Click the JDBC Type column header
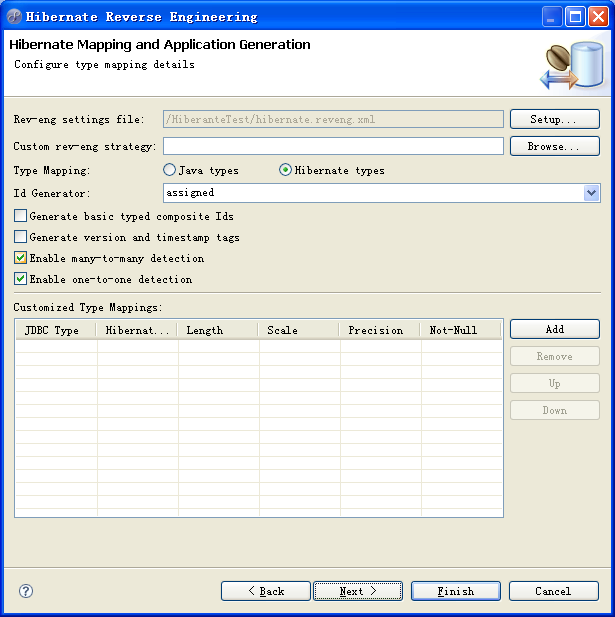The image size is (615, 617). click(x=56, y=330)
